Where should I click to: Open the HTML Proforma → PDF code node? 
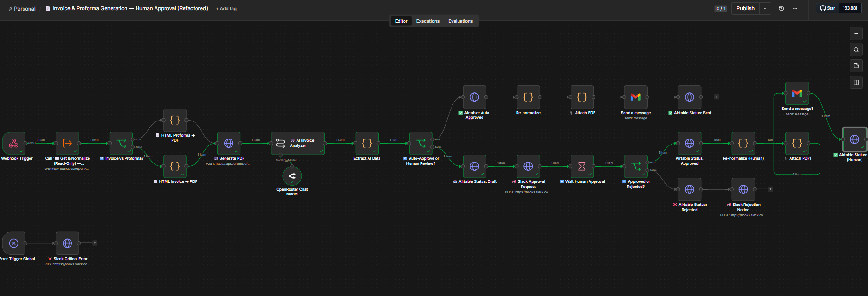[175, 120]
